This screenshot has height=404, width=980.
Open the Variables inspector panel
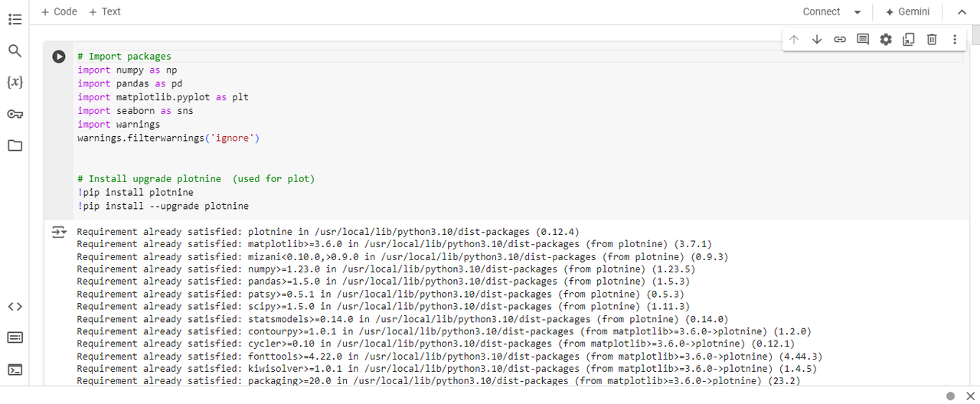(x=15, y=82)
